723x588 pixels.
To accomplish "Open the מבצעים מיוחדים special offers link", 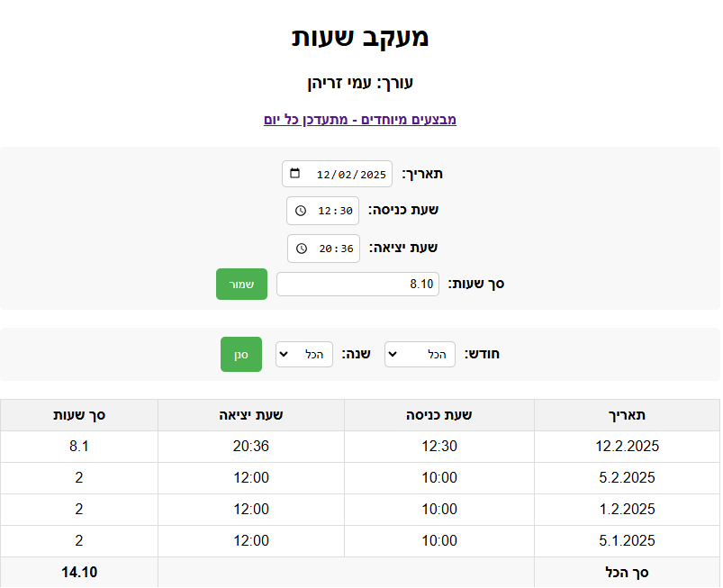I will pos(360,119).
